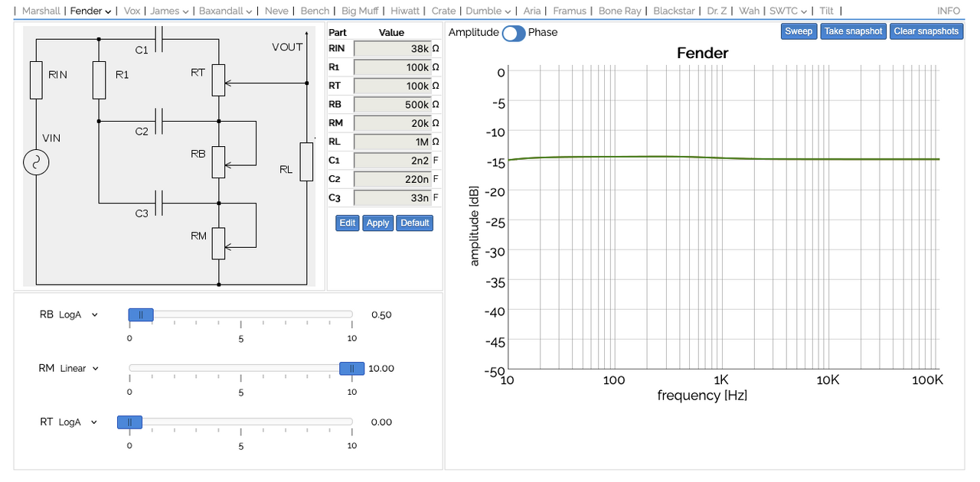Click the RT slider value 0.00
This screenshot has width=980, height=482.
click(381, 422)
